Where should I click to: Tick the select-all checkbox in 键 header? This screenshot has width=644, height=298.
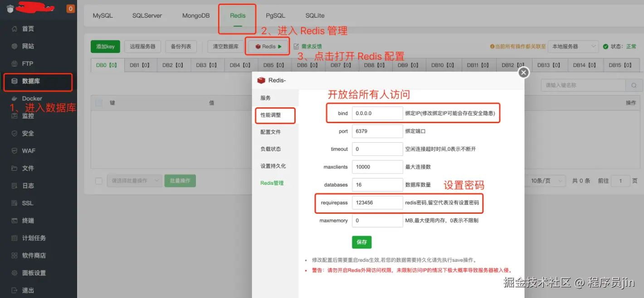[x=99, y=103]
